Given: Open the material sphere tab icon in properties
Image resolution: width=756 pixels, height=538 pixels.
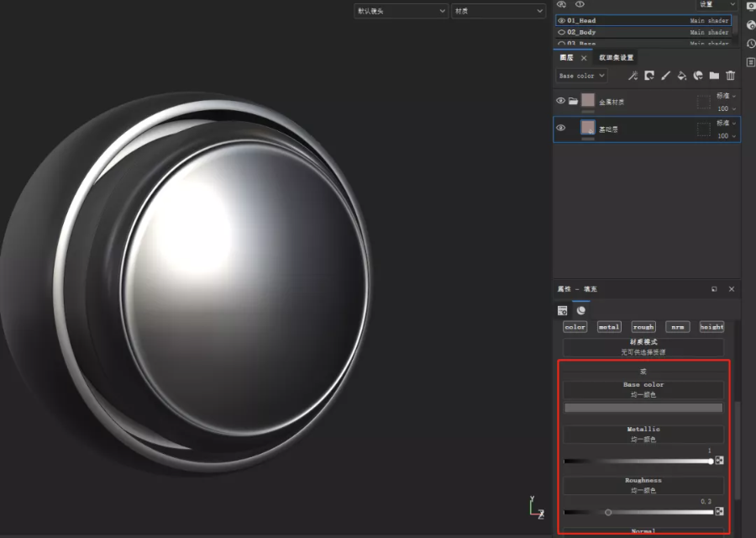Looking at the screenshot, I should 581,310.
